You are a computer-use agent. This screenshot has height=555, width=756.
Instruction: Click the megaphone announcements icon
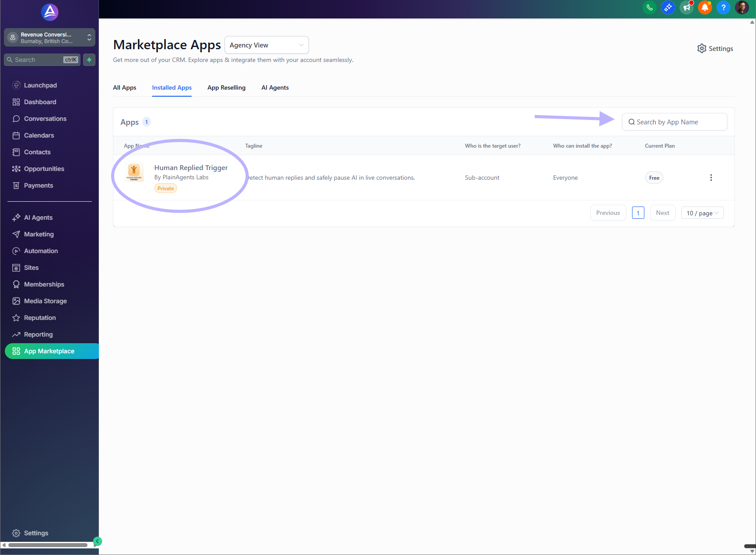[686, 7]
